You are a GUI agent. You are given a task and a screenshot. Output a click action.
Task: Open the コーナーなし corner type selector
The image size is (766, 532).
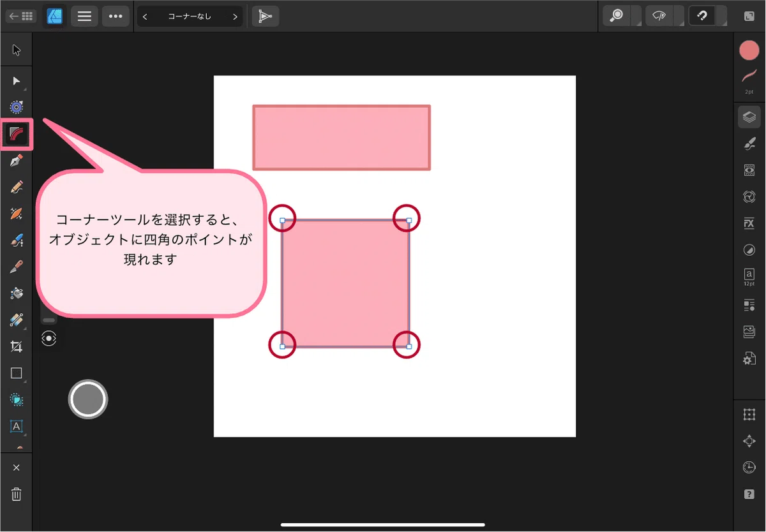tap(190, 17)
